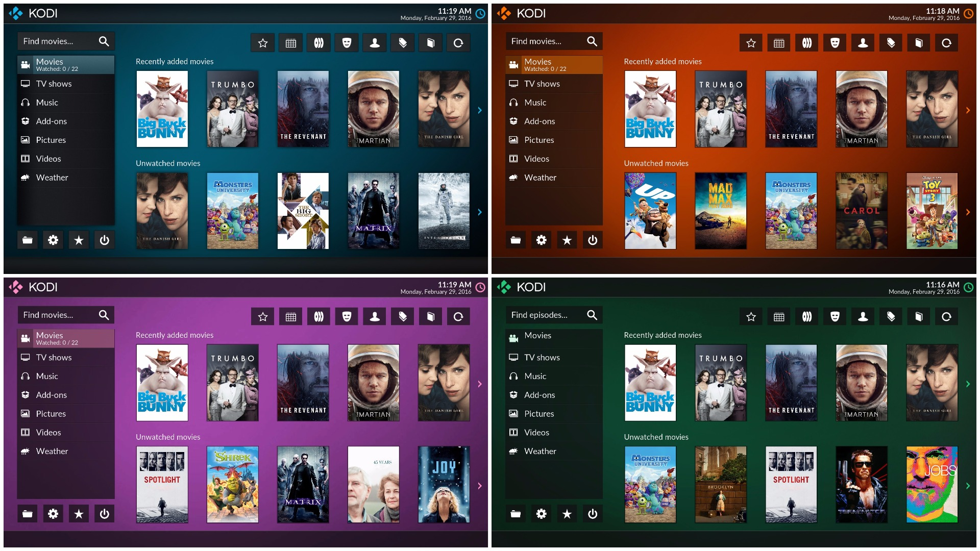Open Weather in the purple Kodi menu

pos(66,452)
